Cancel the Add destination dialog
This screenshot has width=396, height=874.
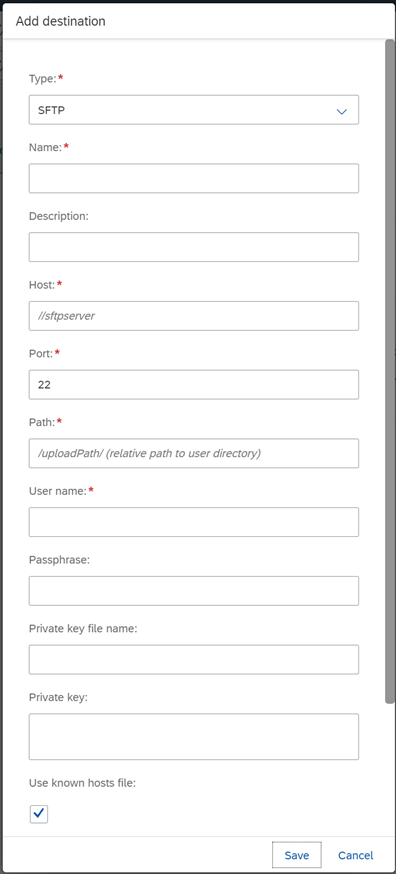[355, 855]
